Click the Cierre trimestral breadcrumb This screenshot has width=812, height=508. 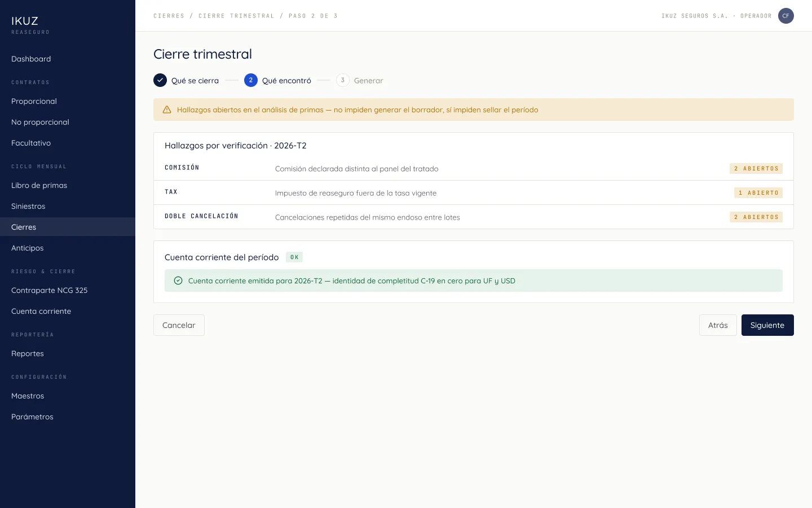pos(236,16)
